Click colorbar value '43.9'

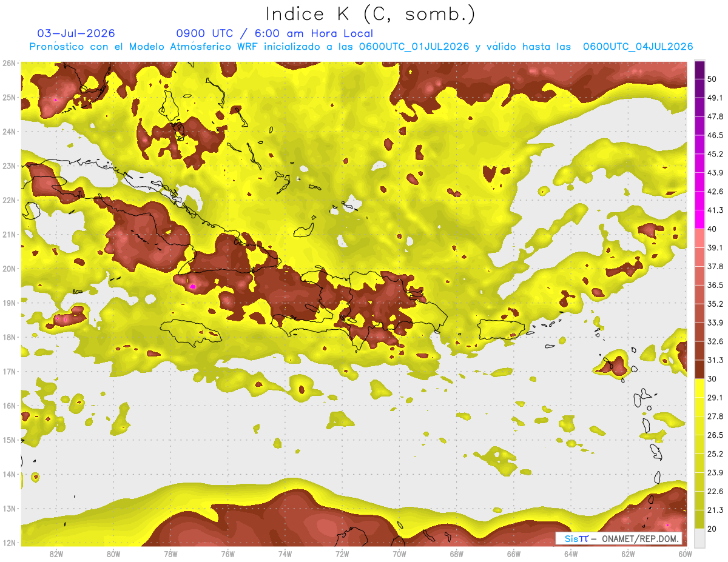point(715,173)
